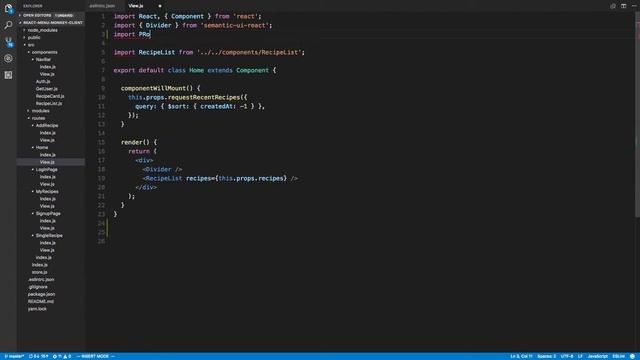This screenshot has width=640, height=360.
Task: Collapse the routes folder
Action: pyautogui.click(x=38, y=118)
